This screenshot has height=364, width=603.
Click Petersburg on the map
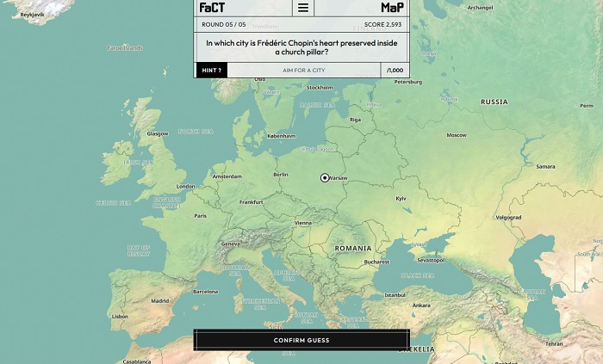pyautogui.click(x=408, y=82)
